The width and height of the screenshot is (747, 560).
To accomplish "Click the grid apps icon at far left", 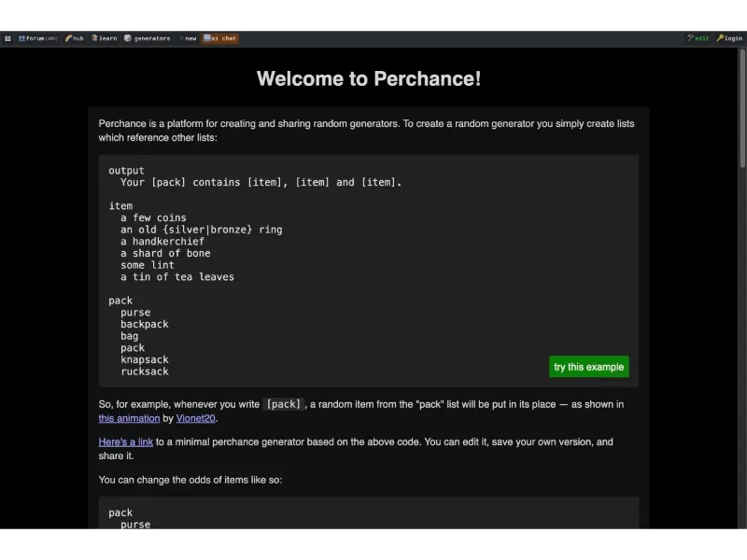I will click(8, 38).
